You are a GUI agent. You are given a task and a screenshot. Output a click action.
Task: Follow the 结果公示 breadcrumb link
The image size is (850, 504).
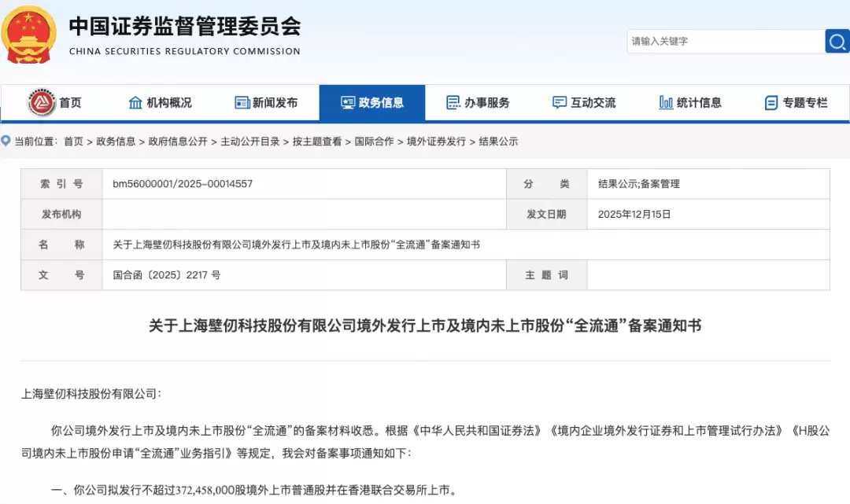498,142
